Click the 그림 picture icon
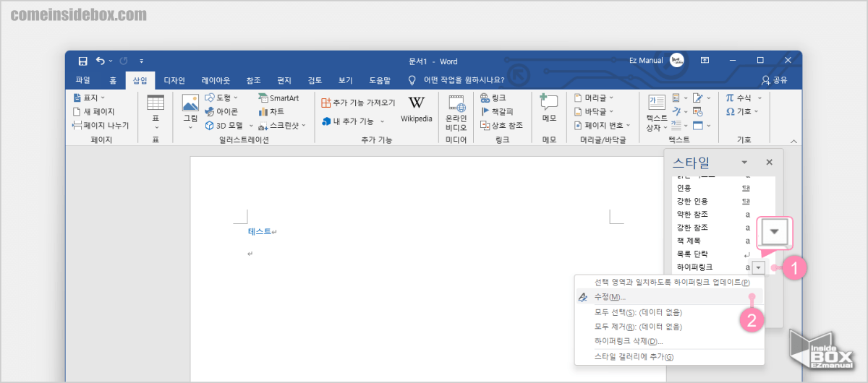The width and height of the screenshot is (868, 383). coord(190,112)
